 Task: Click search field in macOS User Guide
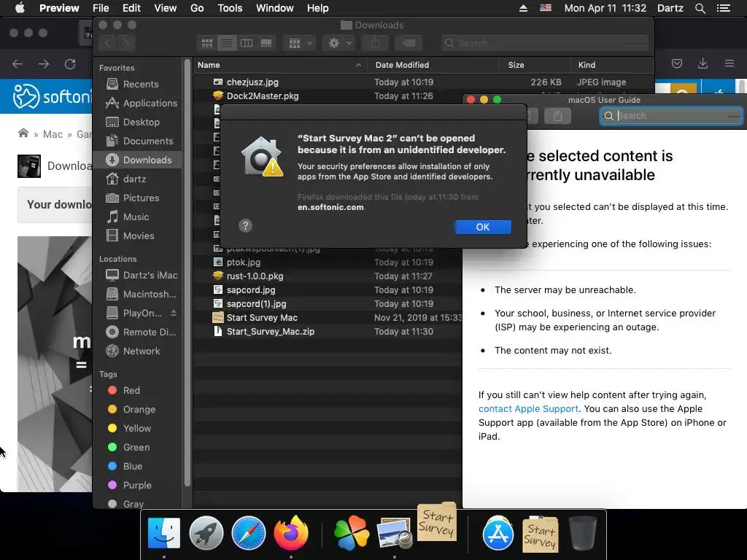tap(671, 116)
